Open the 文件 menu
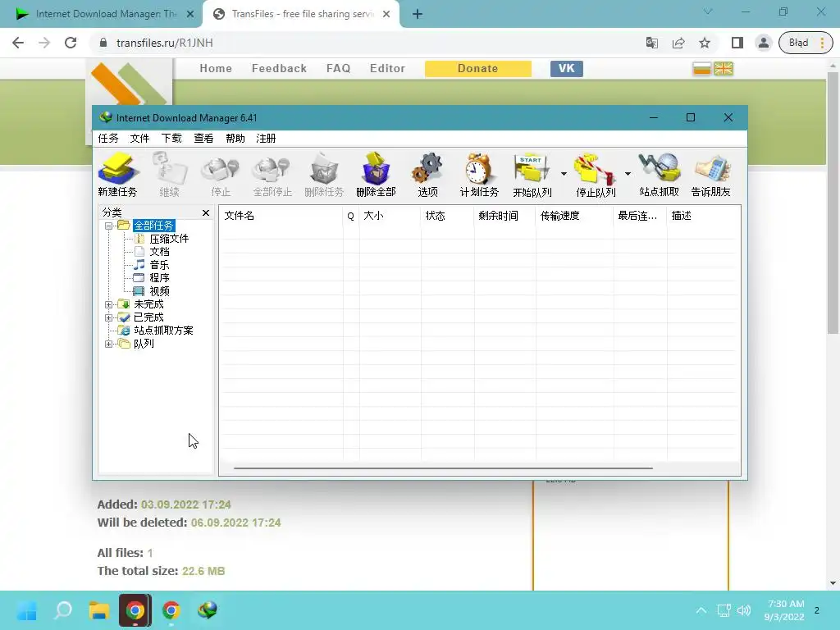 pyautogui.click(x=139, y=138)
